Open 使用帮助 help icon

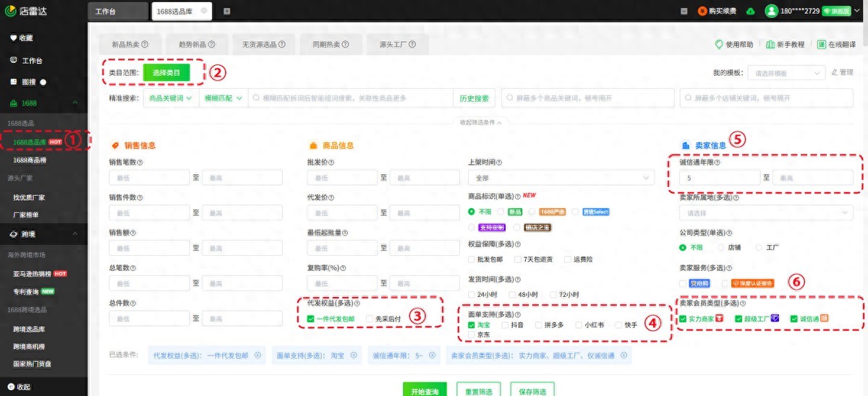(x=719, y=44)
